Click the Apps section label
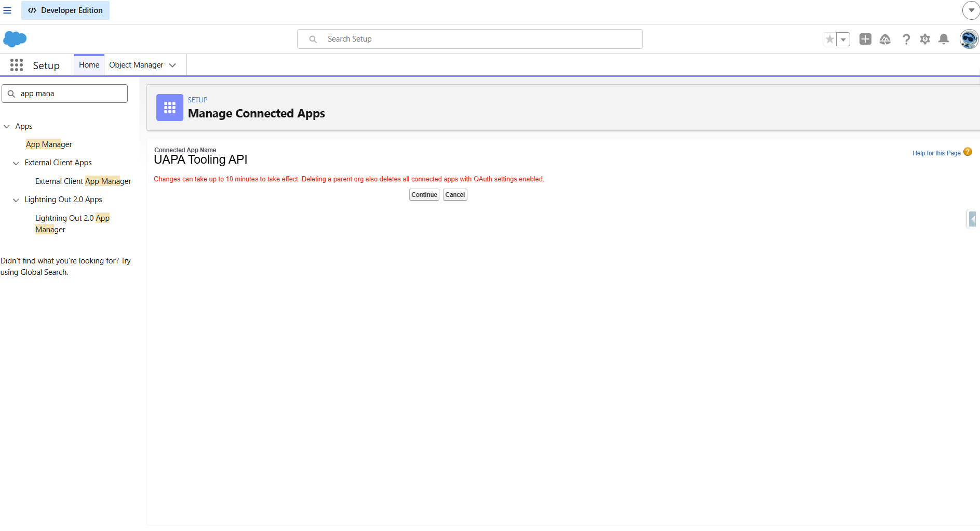980x531 pixels. (24, 126)
